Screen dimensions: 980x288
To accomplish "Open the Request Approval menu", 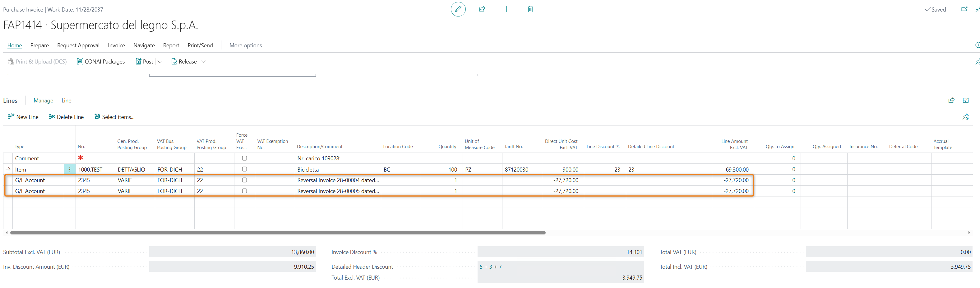I will (x=78, y=45).
